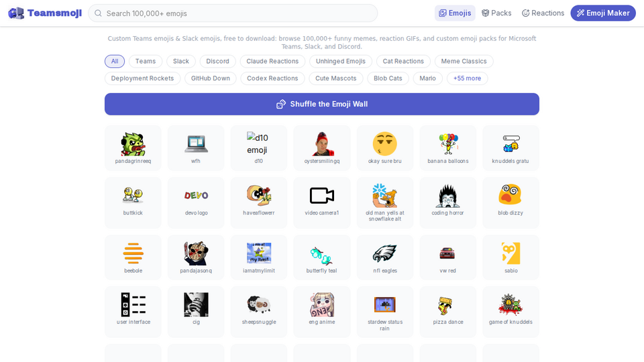Viewport: 644px width, 362px height.
Task: Open the vw red car emoji
Action: pos(447,257)
